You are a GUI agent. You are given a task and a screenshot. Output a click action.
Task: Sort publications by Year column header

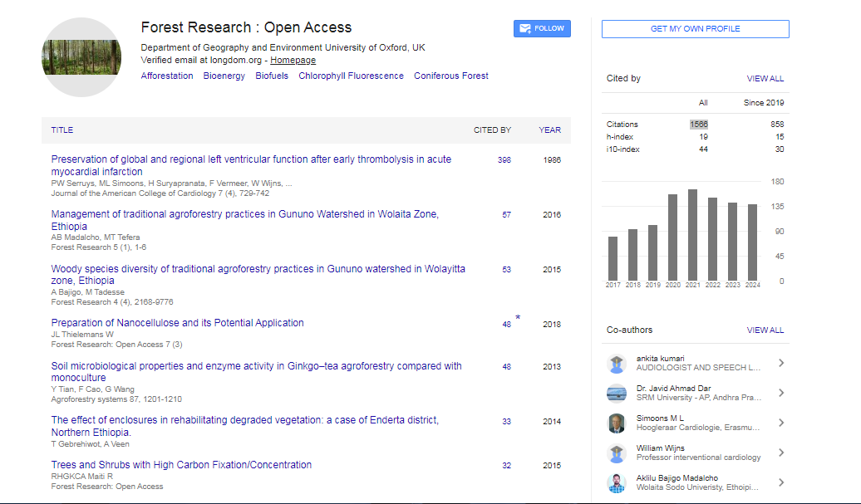[x=549, y=130]
